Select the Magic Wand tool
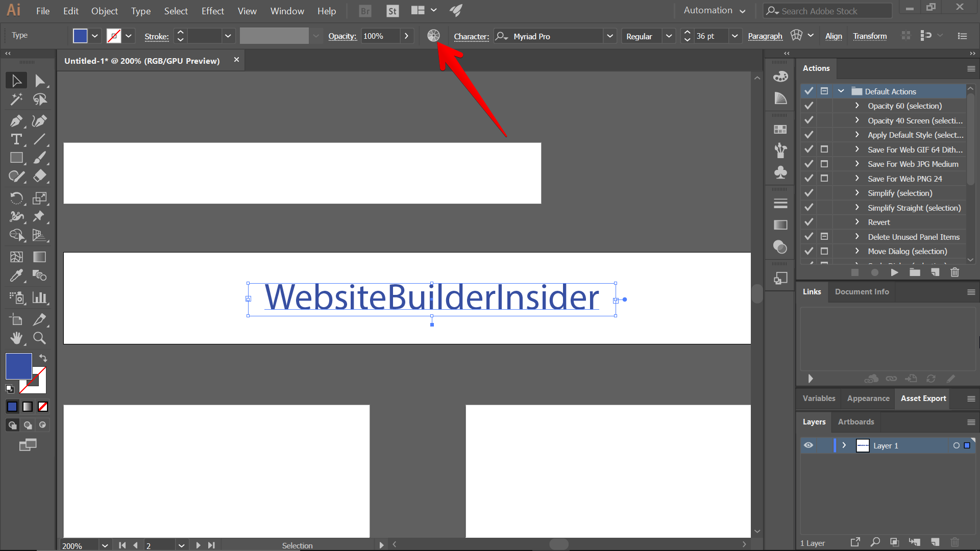The height and width of the screenshot is (551, 980). 16,99
